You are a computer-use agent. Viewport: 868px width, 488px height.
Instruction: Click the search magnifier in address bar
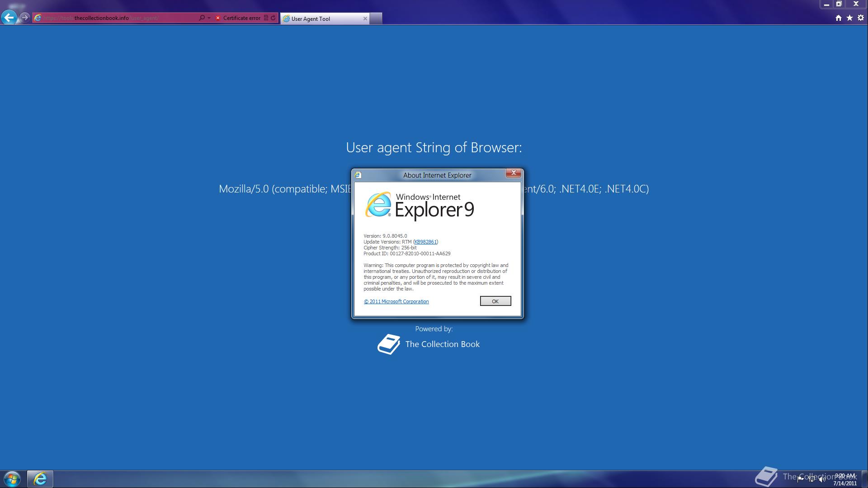(x=202, y=18)
